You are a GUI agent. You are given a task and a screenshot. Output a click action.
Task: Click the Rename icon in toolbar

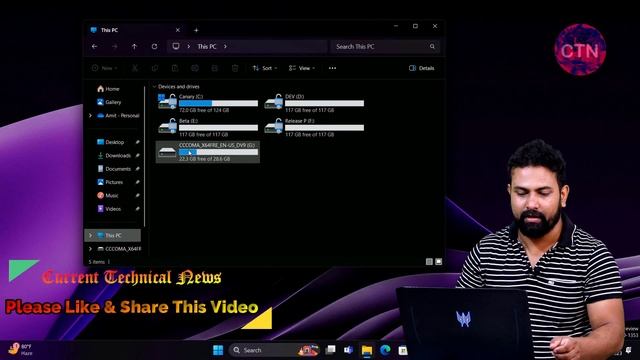pyautogui.click(x=195, y=68)
